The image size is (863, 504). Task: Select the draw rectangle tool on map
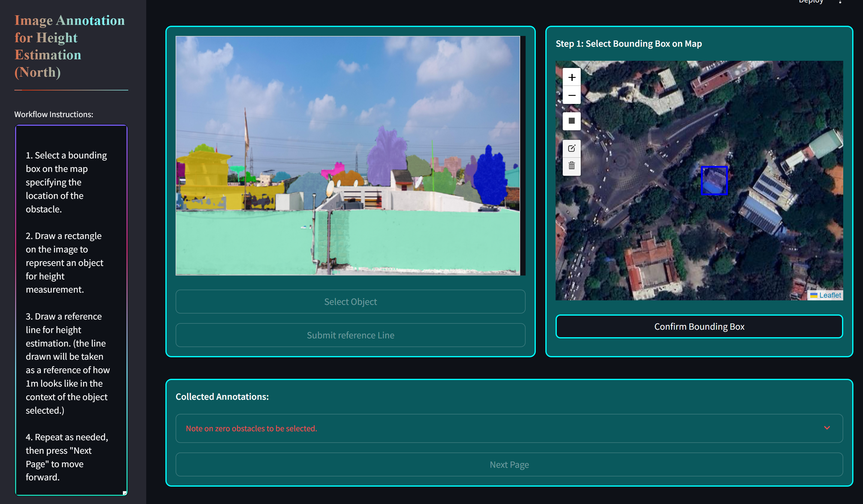[571, 121]
